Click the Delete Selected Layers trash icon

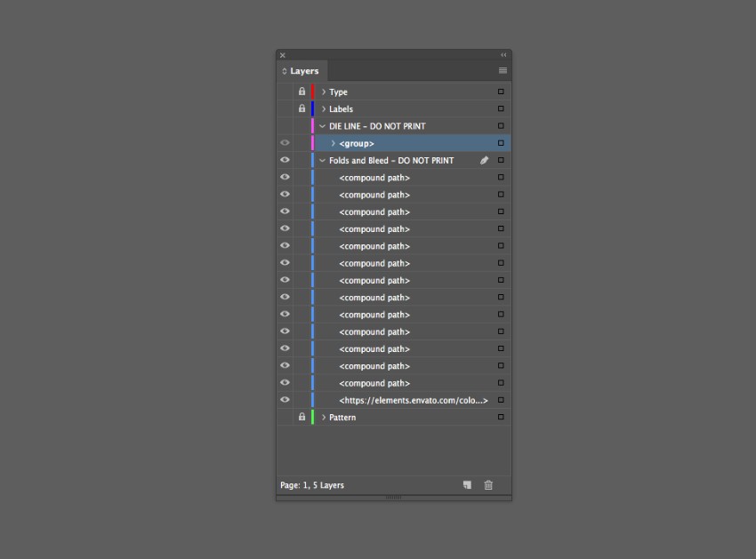pos(488,485)
